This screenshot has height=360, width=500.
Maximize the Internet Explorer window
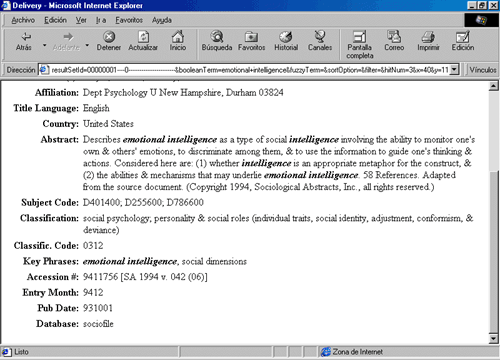pyautogui.click(x=482, y=6)
